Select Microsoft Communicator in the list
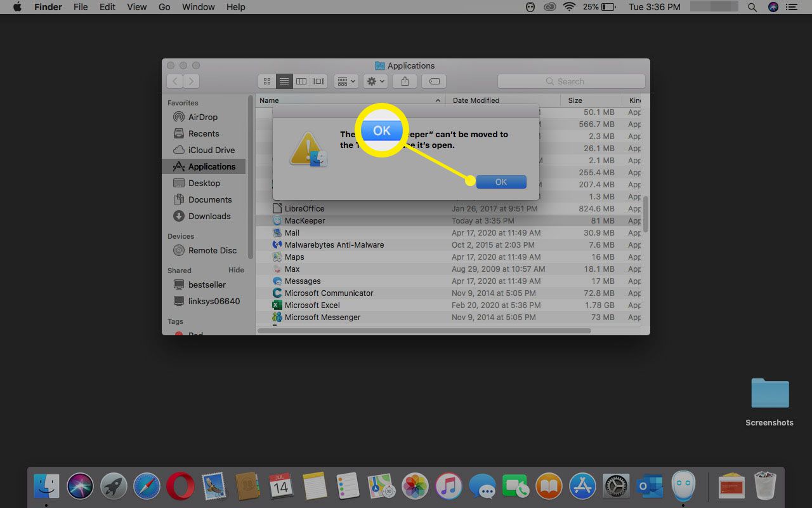The width and height of the screenshot is (812, 508). pos(448,293)
